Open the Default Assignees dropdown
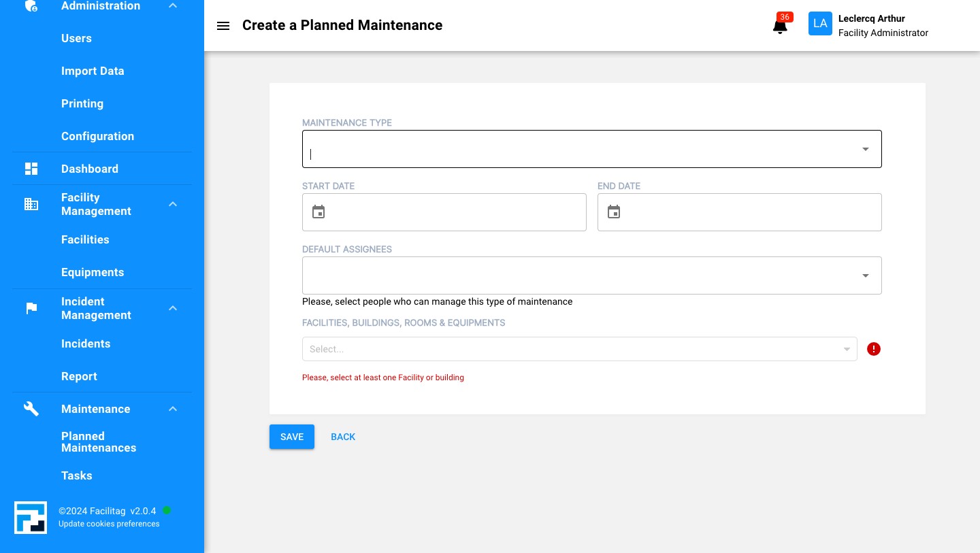This screenshot has height=553, width=980. [x=865, y=275]
